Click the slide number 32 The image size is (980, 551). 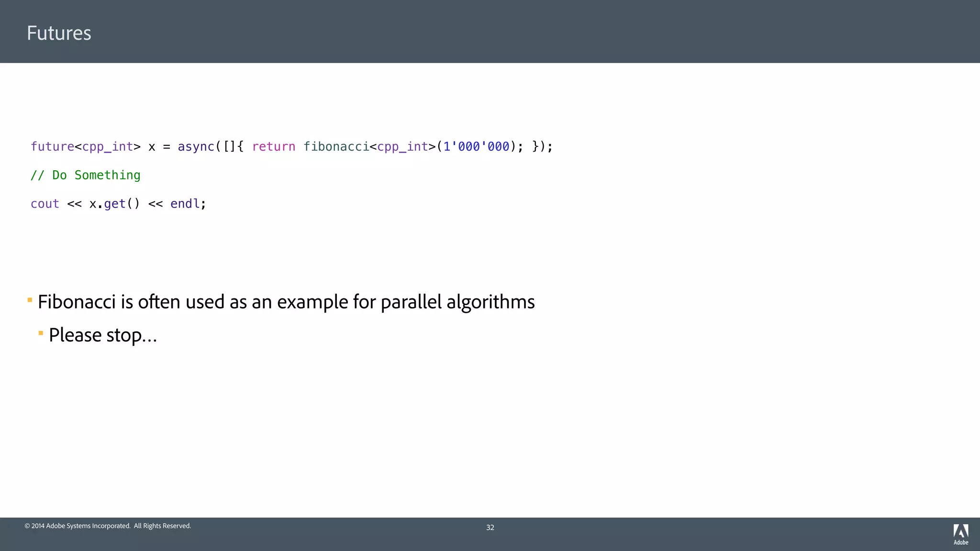490,527
